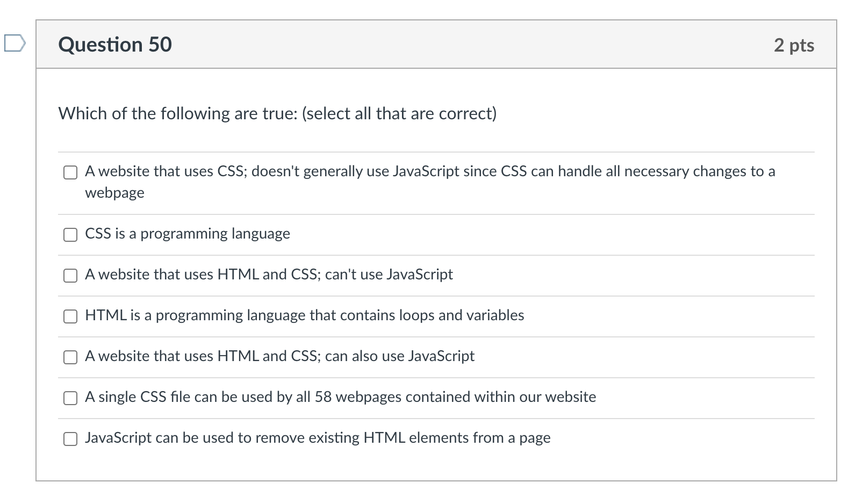
Task: Click inside the Question 50 gray title bar
Action: pos(430,45)
